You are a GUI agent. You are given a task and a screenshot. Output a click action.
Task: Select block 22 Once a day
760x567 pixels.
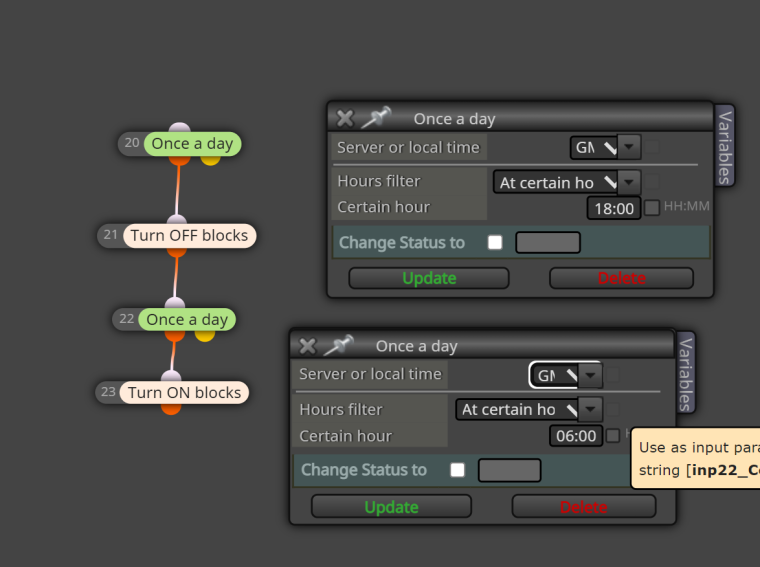[187, 320]
